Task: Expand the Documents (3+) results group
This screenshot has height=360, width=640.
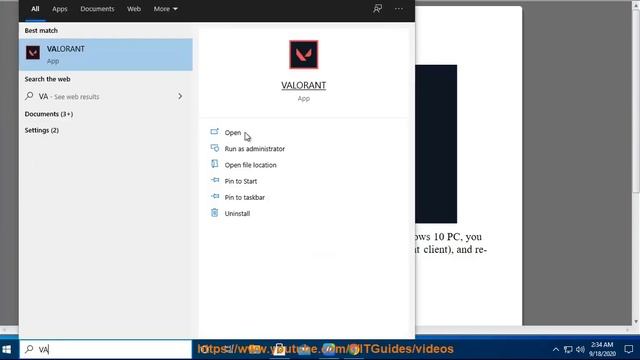Action: pyautogui.click(x=49, y=114)
